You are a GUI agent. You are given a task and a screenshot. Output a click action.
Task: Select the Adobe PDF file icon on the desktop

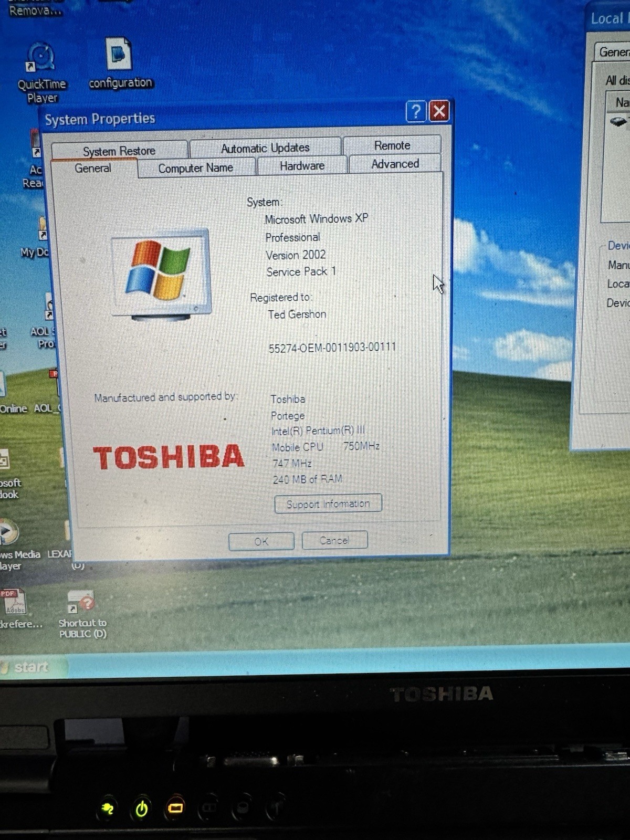tap(15, 602)
